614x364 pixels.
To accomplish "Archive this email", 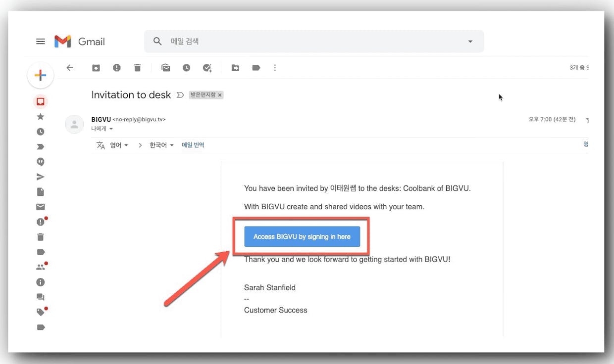I will (96, 68).
